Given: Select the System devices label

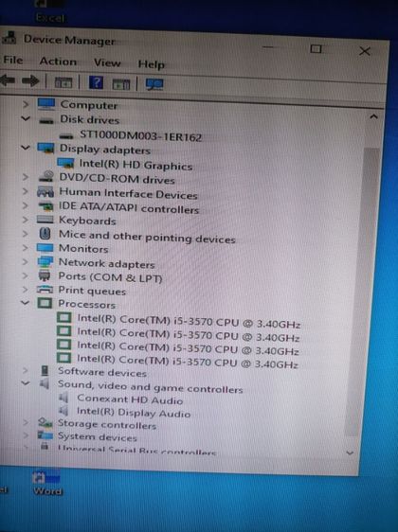Looking at the screenshot, I should (97, 436).
